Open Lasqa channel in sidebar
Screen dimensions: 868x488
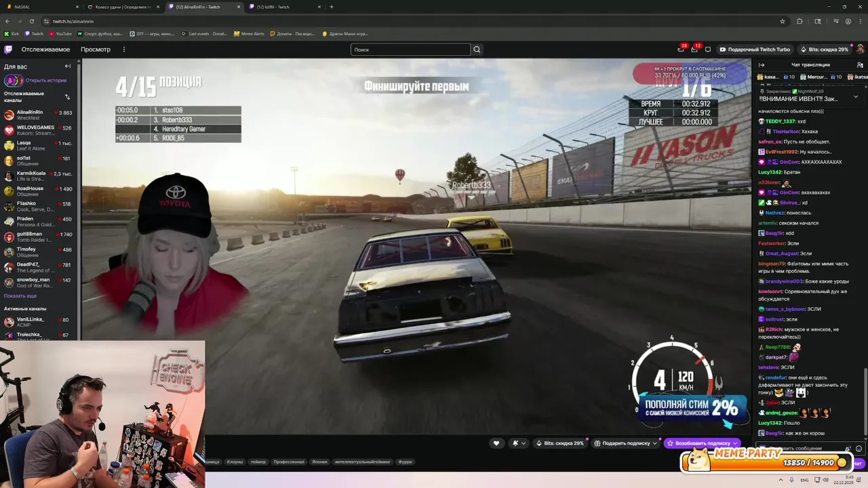pyautogui.click(x=39, y=145)
